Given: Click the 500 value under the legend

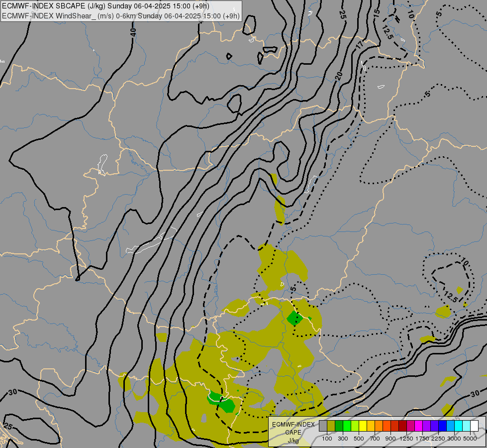Looking at the screenshot, I should coord(359,439).
